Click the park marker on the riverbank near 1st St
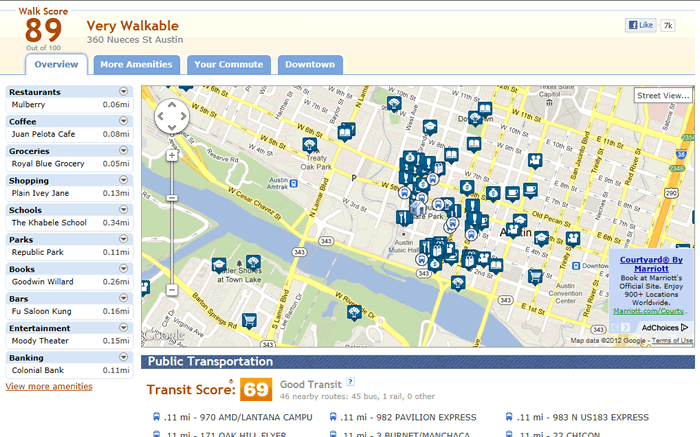The width and height of the screenshot is (700, 437). [x=458, y=283]
